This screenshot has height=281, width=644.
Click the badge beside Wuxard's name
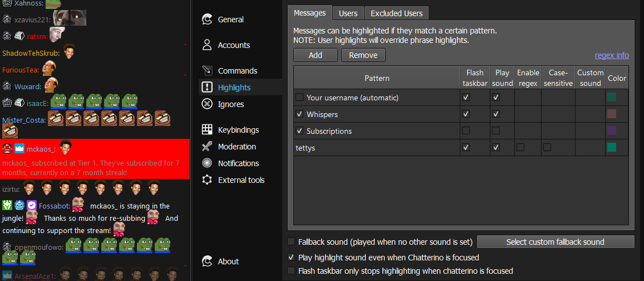7,87
